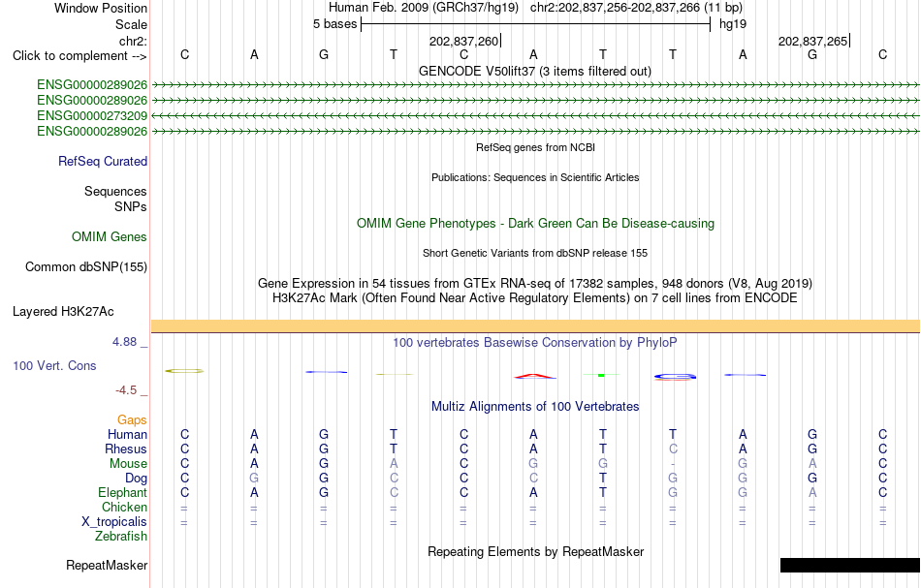Click the Mouse species label
Screen dimensions: 921x588
(128, 464)
